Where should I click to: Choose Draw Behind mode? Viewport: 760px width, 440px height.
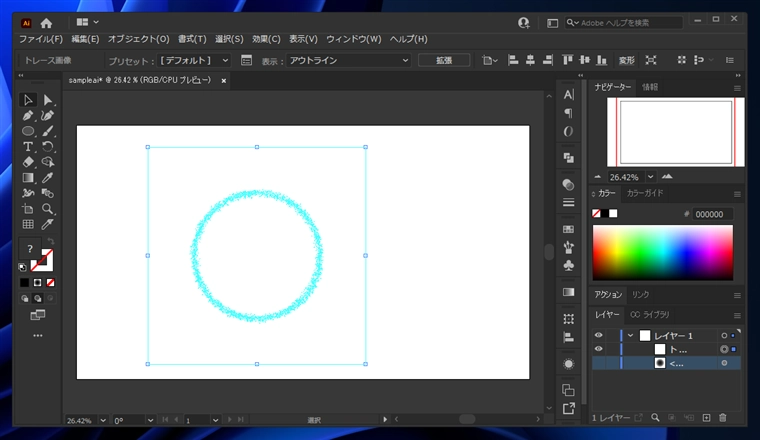pyautogui.click(x=37, y=299)
